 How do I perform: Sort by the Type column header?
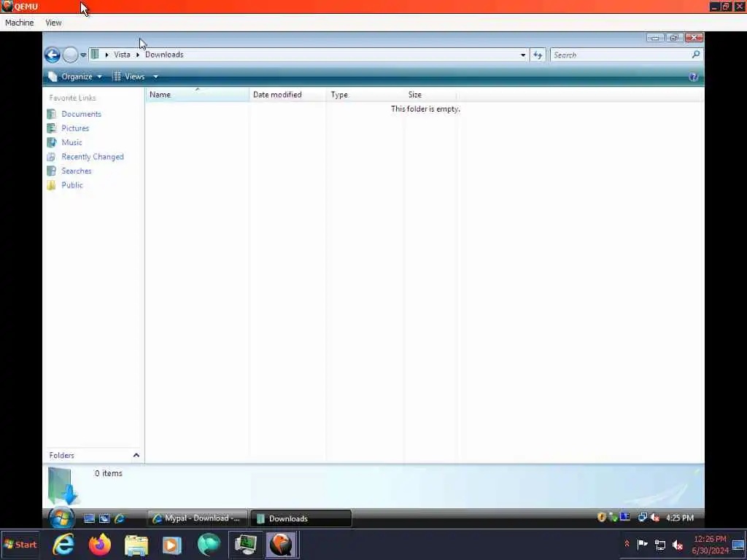(365, 94)
